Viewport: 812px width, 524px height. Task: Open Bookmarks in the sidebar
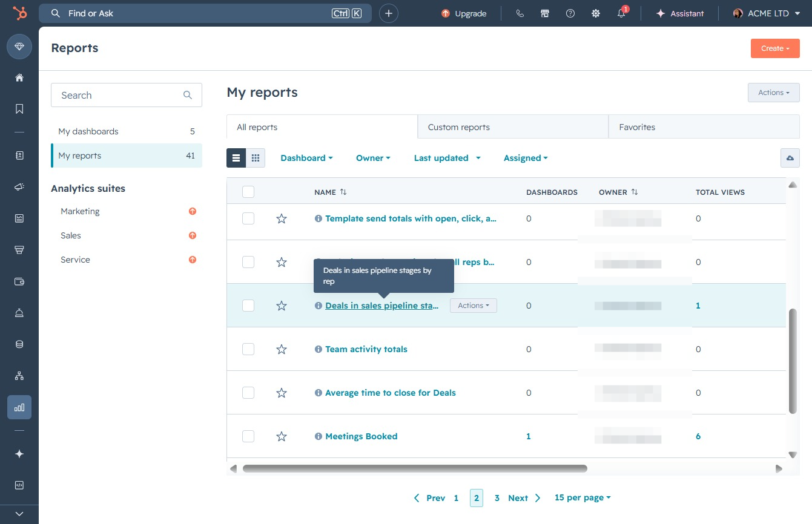coord(19,109)
